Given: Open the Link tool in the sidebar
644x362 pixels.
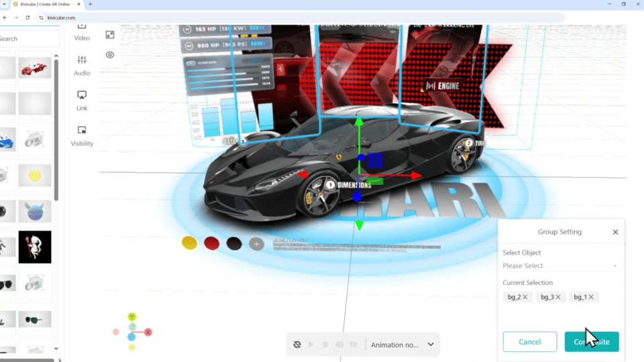Looking at the screenshot, I should [82, 101].
